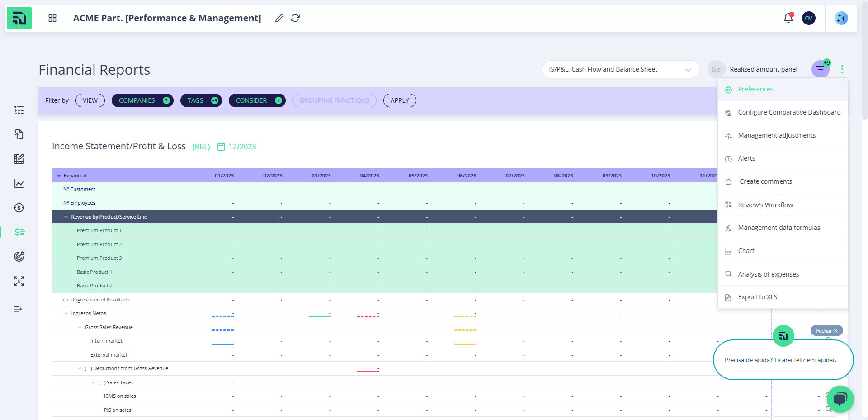Open the purple filter icon button
Image resolution: width=868 pixels, height=420 pixels.
(x=820, y=69)
